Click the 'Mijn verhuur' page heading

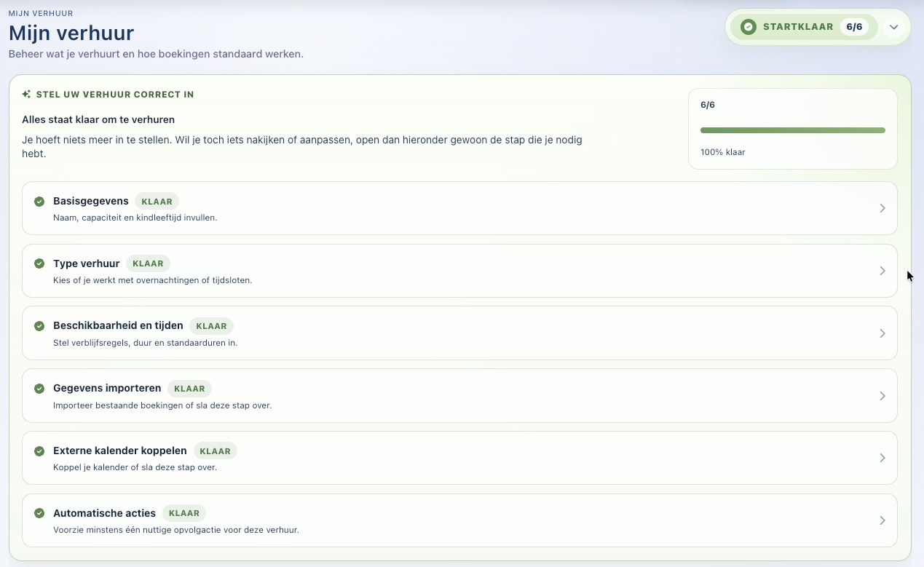[x=71, y=33]
